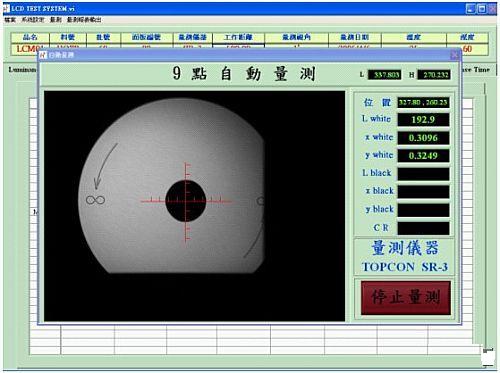Click the 位置 position readout field
Image resolution: width=500 pixels, height=373 pixels.
423,102
